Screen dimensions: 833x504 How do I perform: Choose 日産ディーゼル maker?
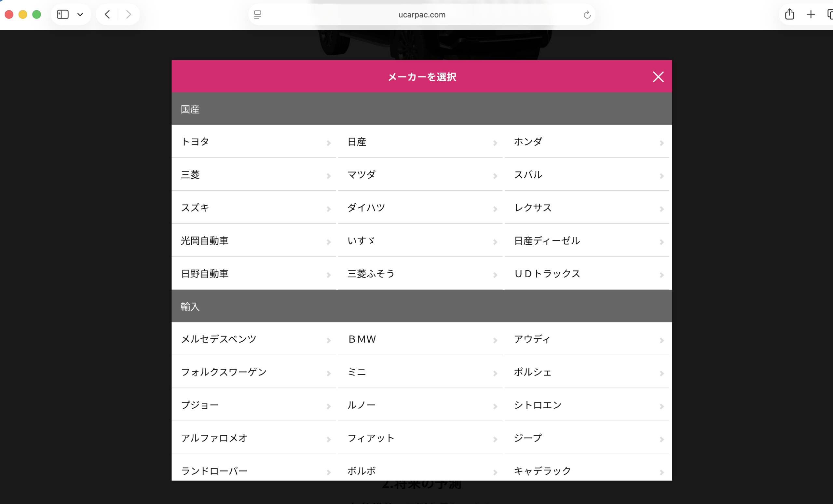[x=587, y=241]
